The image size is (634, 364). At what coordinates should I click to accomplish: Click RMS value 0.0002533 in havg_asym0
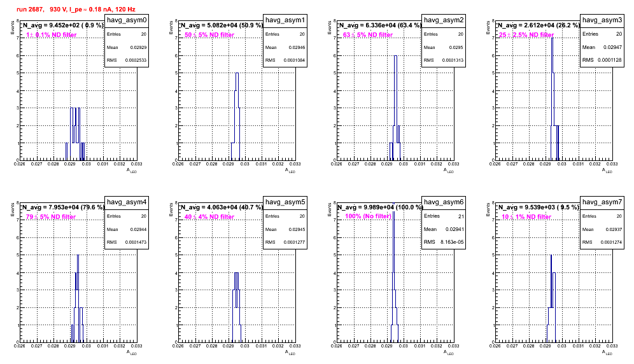(x=136, y=60)
